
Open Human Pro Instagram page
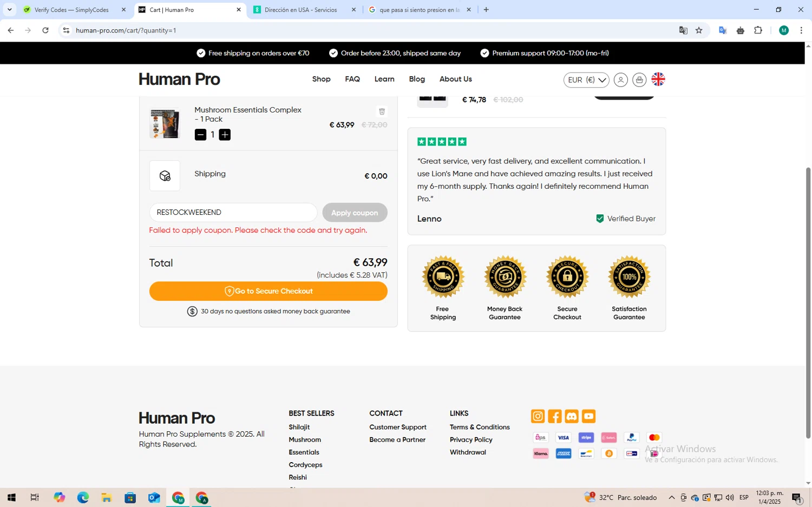[538, 416]
